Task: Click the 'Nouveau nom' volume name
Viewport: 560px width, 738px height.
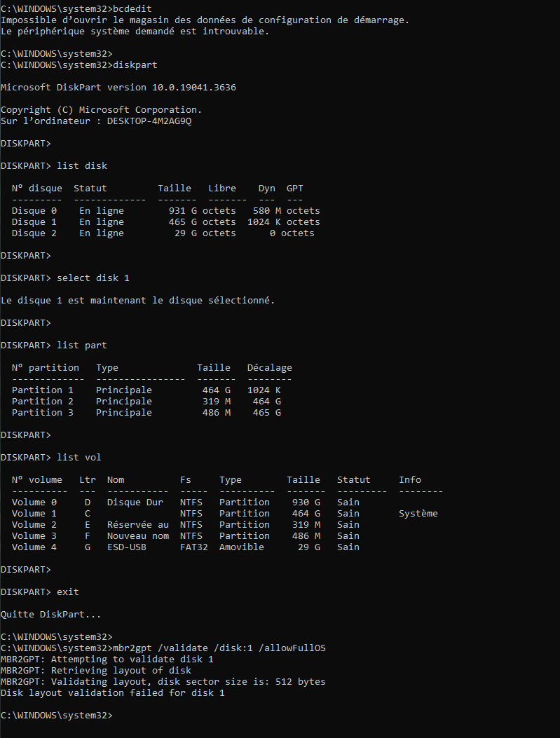Action: click(138, 536)
